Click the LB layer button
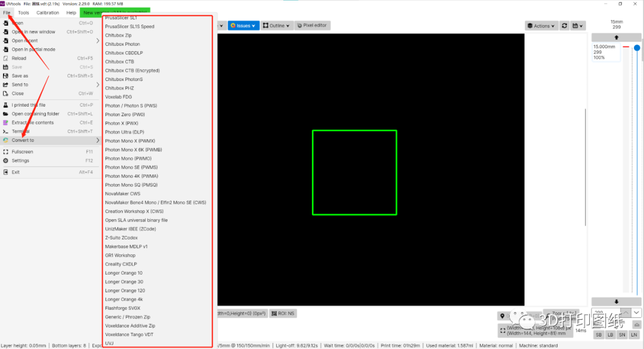Screen dimensions: 644x349 [611, 335]
